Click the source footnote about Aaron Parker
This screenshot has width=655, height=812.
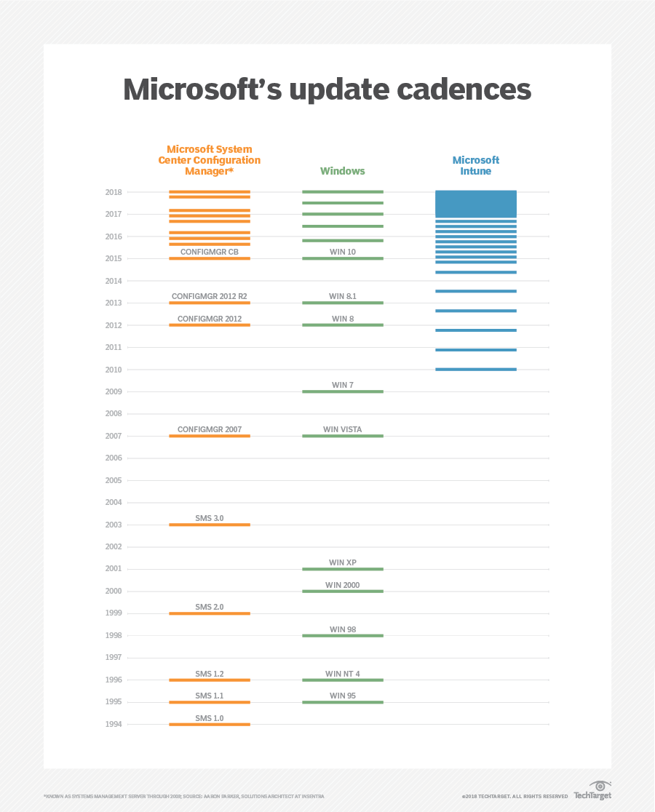184,797
